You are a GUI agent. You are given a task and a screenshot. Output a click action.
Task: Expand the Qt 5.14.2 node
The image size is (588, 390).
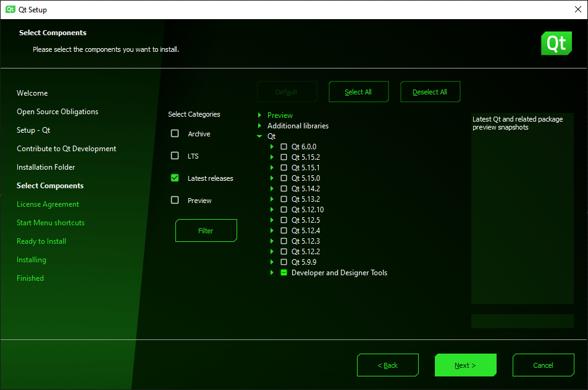tap(272, 188)
